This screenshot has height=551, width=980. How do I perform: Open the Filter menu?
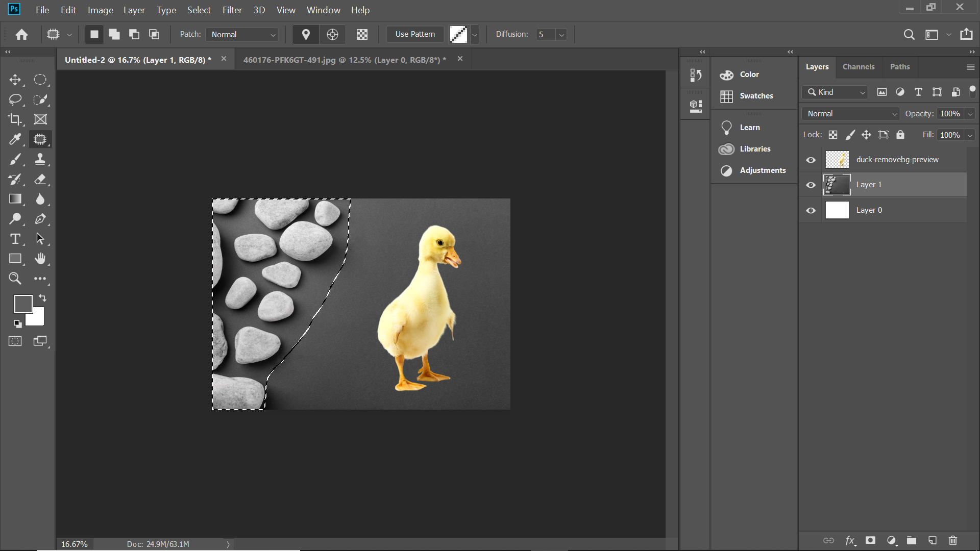coord(232,10)
